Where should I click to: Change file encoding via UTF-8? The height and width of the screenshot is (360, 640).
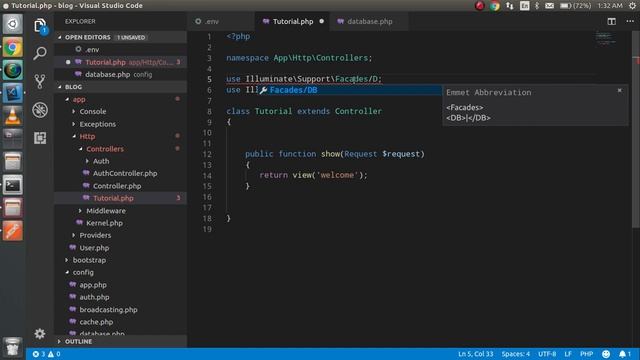[547, 354]
